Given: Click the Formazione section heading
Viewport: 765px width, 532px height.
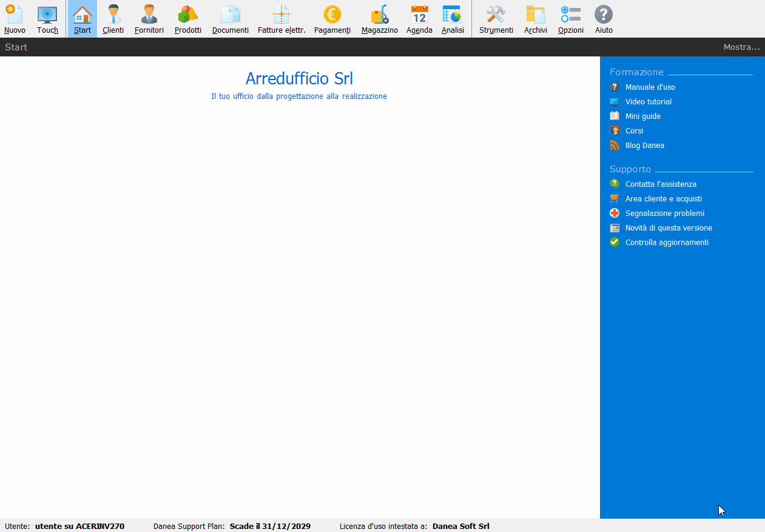Looking at the screenshot, I should [637, 72].
